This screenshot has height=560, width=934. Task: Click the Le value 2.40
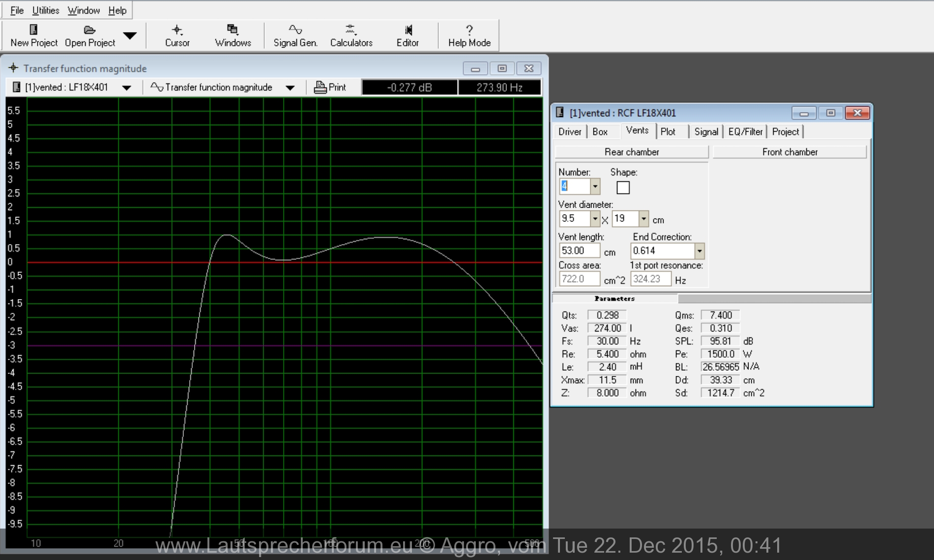tap(607, 367)
